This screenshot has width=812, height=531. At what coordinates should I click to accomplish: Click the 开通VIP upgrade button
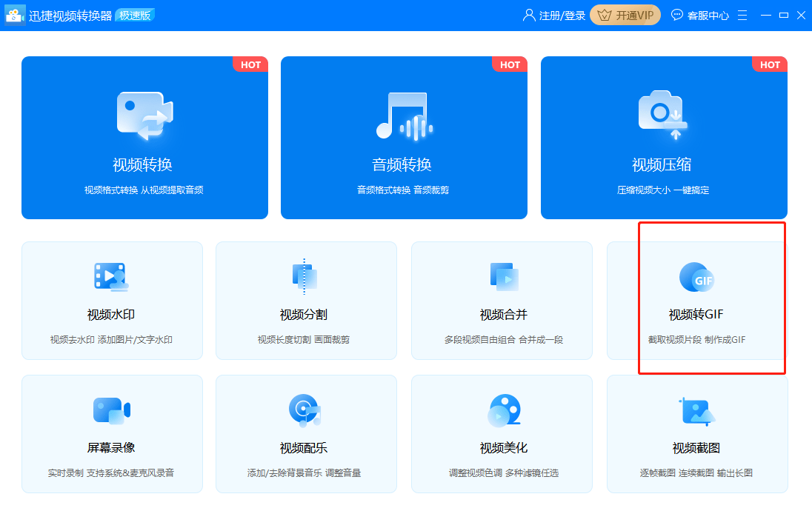click(x=625, y=14)
